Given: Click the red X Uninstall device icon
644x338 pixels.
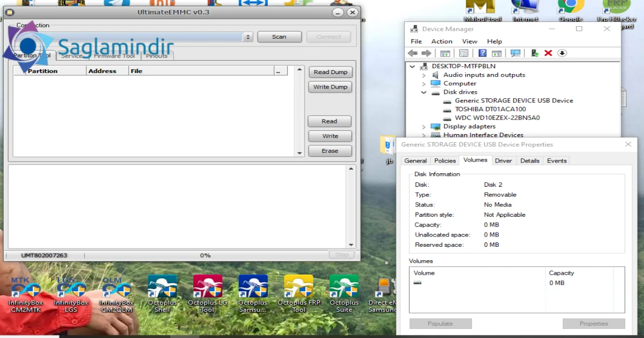Looking at the screenshot, I should (548, 53).
